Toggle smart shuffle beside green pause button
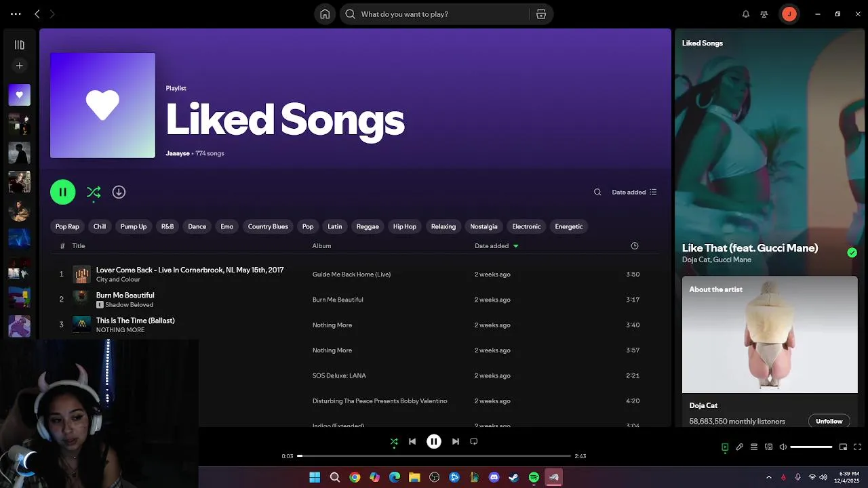The width and height of the screenshot is (868, 488). click(x=94, y=192)
